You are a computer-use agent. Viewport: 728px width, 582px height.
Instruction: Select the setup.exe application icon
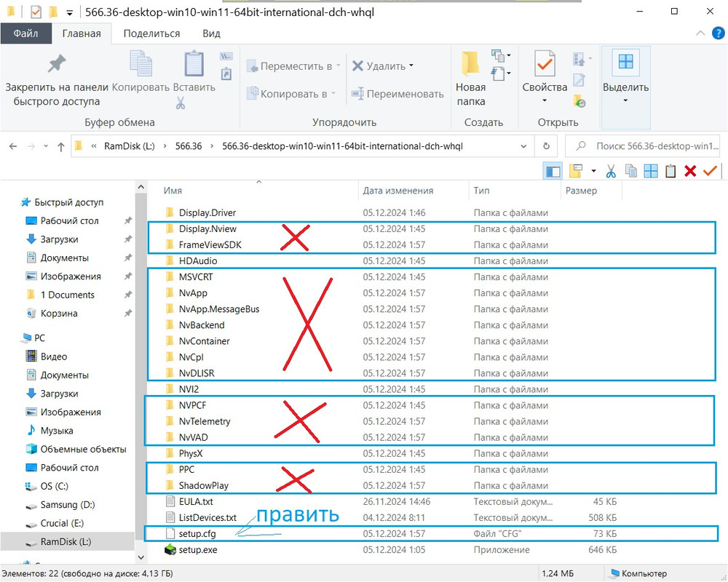pyautogui.click(x=170, y=550)
